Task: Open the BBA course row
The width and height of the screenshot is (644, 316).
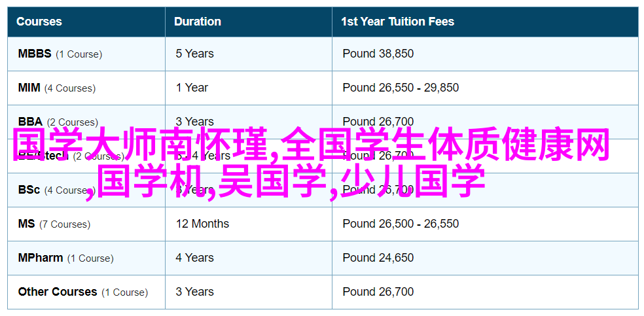Action: point(30,122)
